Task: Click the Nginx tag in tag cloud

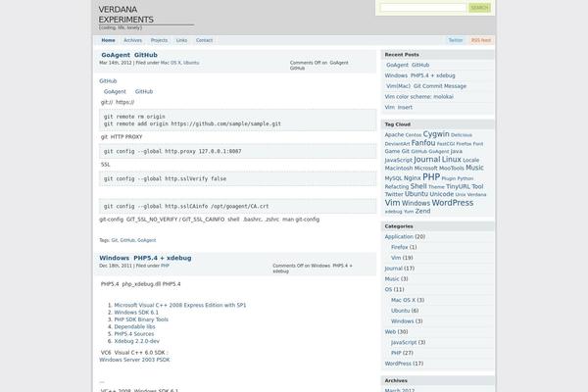Action: click(x=413, y=178)
